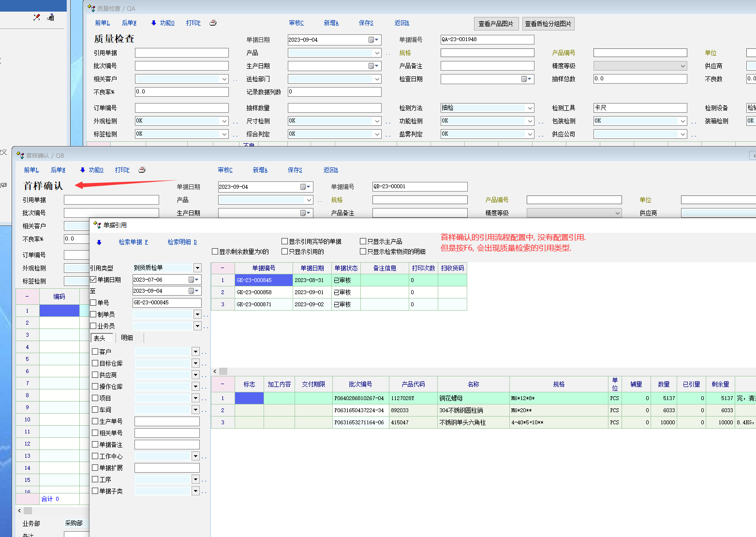Select document row GK-23-000858

[x=254, y=292]
